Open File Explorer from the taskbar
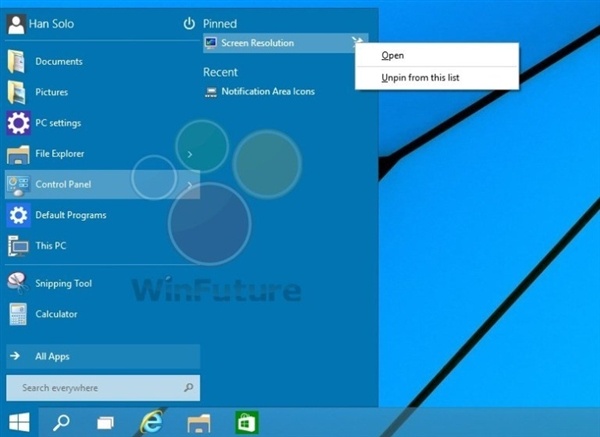Viewport: 600px width, 437px height. pos(199,423)
